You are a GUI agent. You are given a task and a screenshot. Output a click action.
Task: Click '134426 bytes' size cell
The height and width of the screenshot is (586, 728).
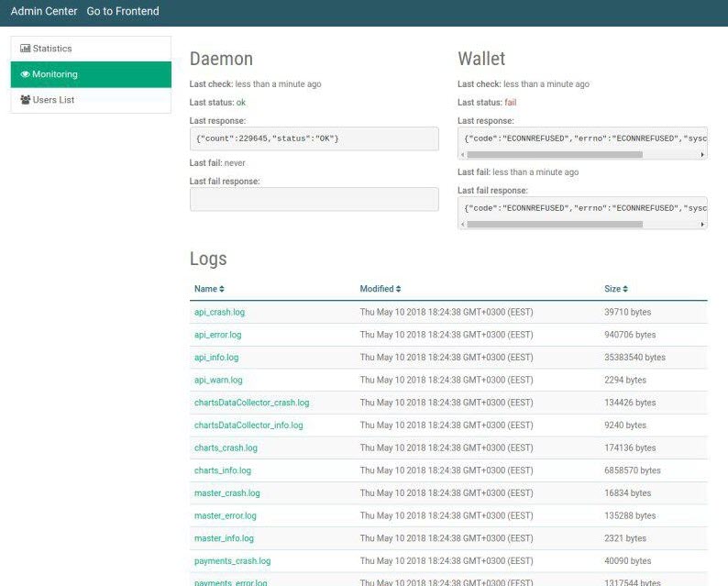[x=630, y=403]
